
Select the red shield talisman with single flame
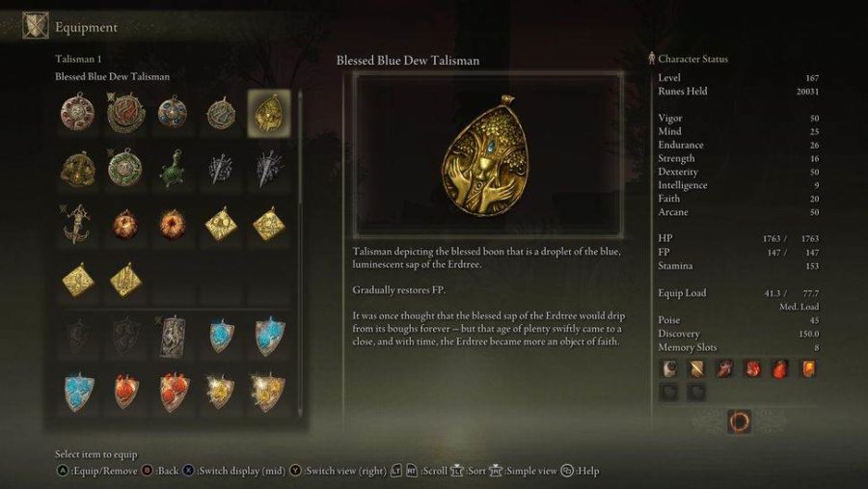pyautogui.click(x=126, y=392)
